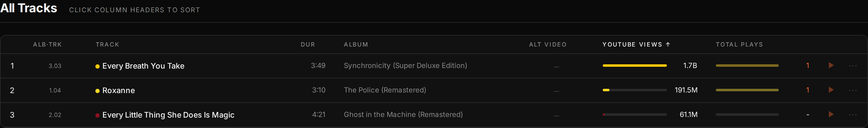The image size is (868, 128).
Task: Sort by the Track column header
Action: (x=108, y=45)
